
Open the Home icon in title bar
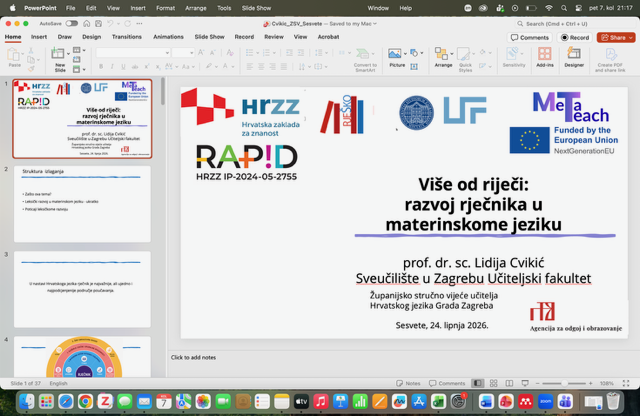[87, 24]
